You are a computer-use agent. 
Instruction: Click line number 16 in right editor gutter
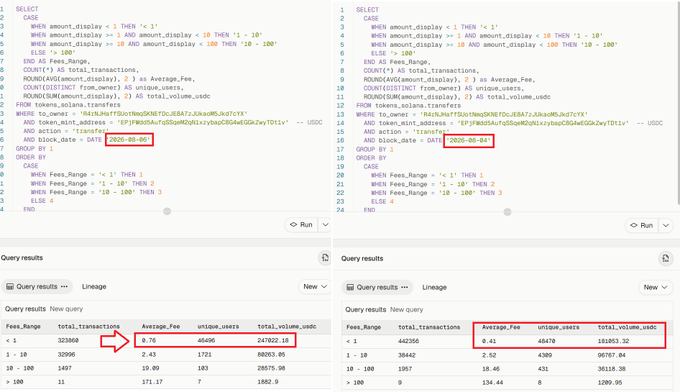(x=341, y=140)
